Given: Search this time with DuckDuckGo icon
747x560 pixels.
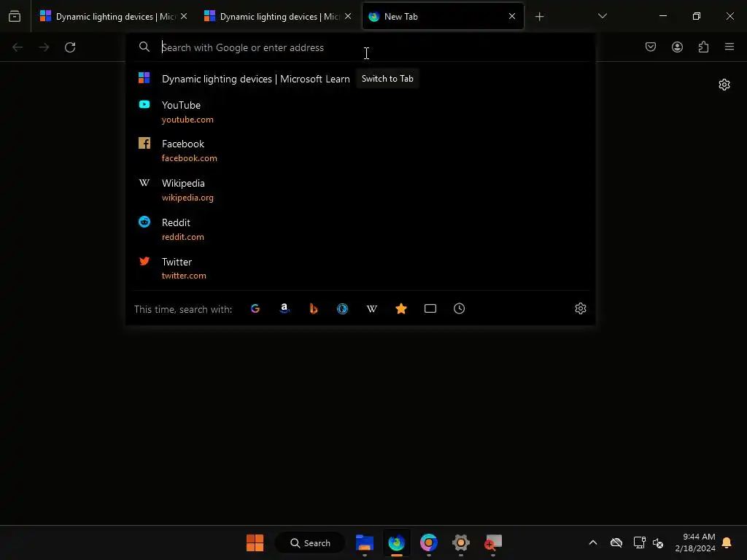Looking at the screenshot, I should click(343, 308).
